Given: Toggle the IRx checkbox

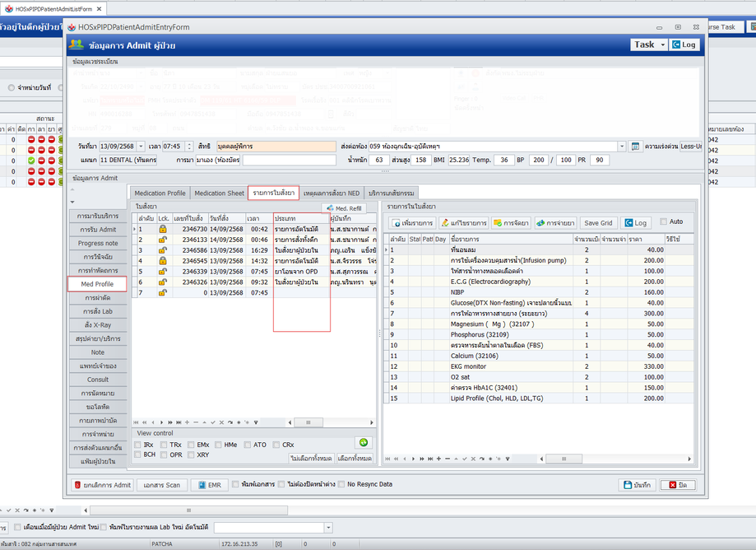Looking at the screenshot, I should pyautogui.click(x=138, y=445).
